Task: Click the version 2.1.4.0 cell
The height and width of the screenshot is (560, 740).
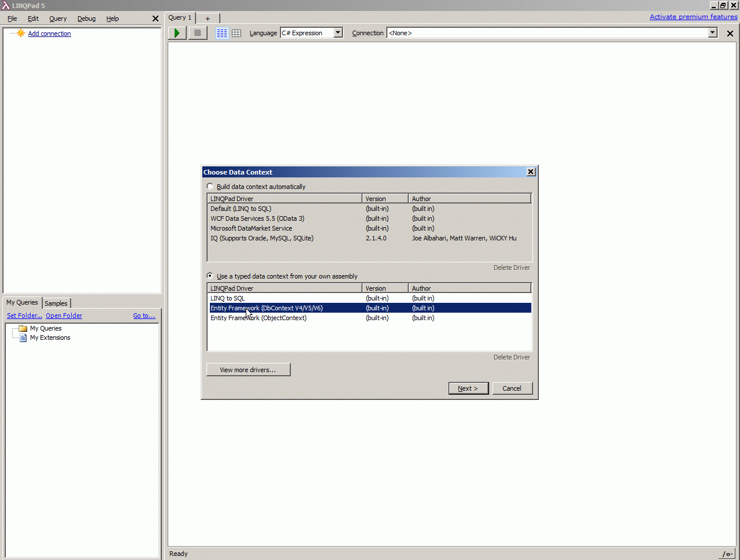Action: 376,238
